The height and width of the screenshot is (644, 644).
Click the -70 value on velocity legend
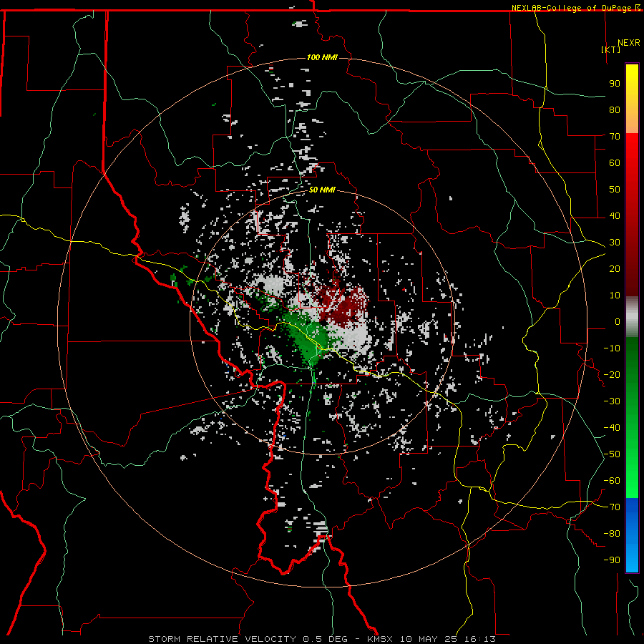click(x=612, y=507)
